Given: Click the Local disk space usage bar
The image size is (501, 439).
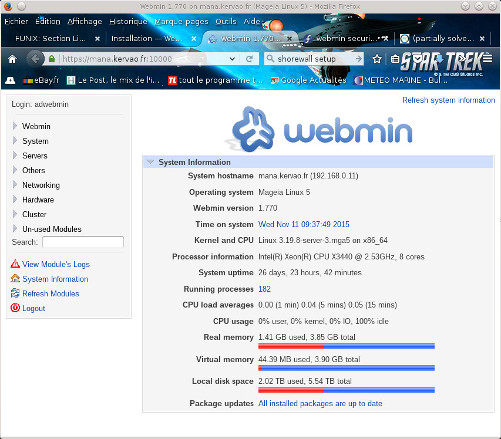Looking at the screenshot, I should [x=346, y=390].
